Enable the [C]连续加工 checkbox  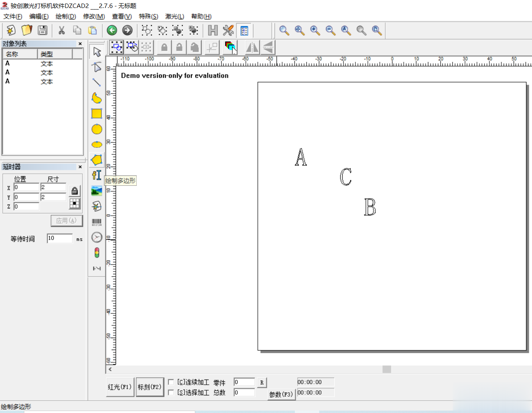171,382
